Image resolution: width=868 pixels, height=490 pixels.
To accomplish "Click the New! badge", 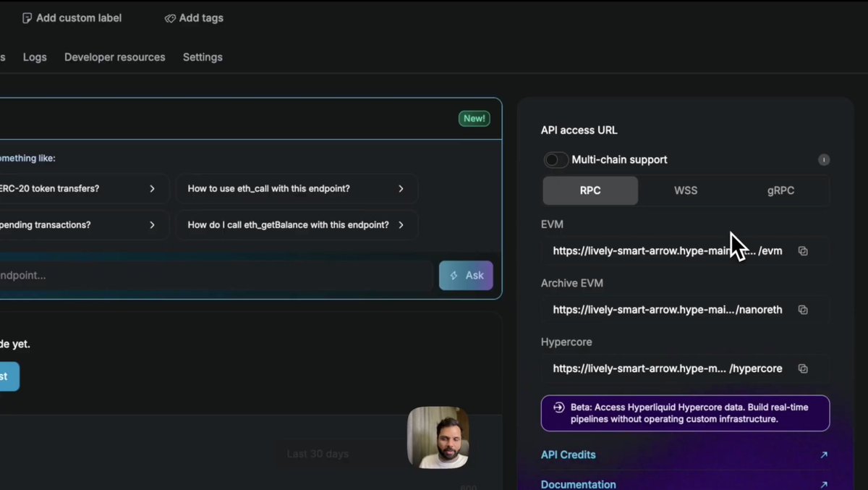I will [475, 119].
